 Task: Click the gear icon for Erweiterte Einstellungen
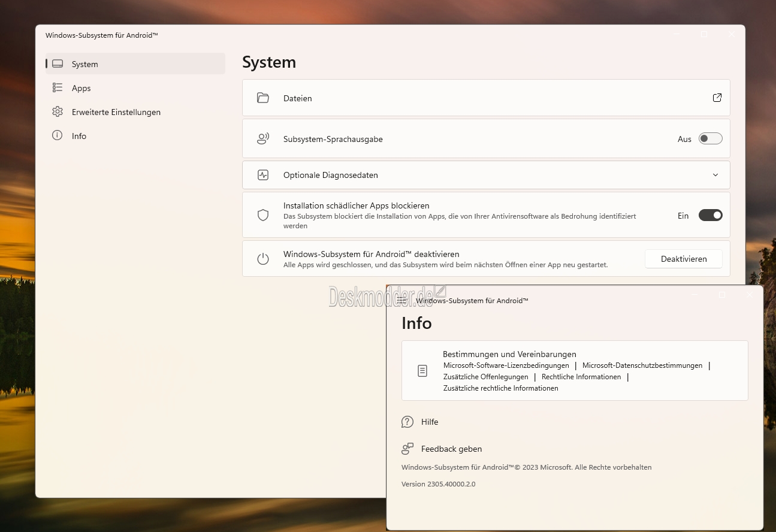(x=58, y=112)
